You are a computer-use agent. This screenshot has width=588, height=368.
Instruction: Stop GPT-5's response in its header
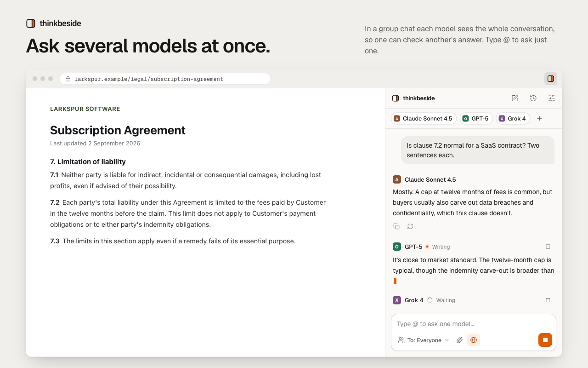548,247
